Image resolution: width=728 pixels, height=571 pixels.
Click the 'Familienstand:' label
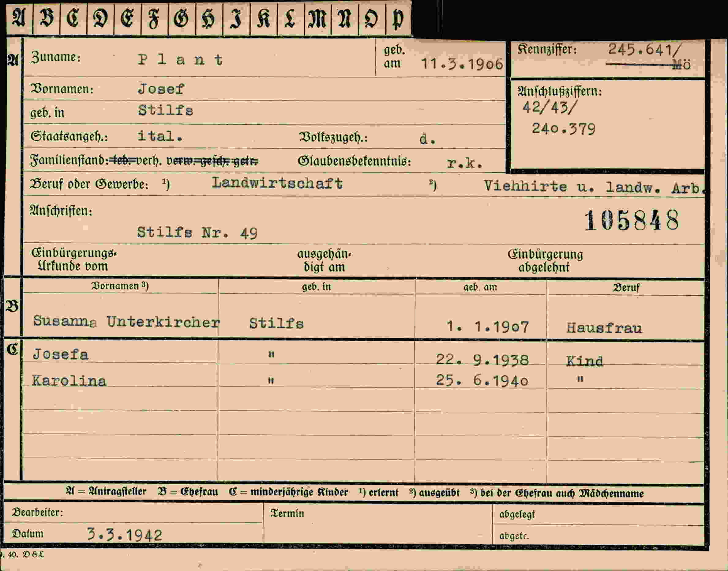[69, 160]
